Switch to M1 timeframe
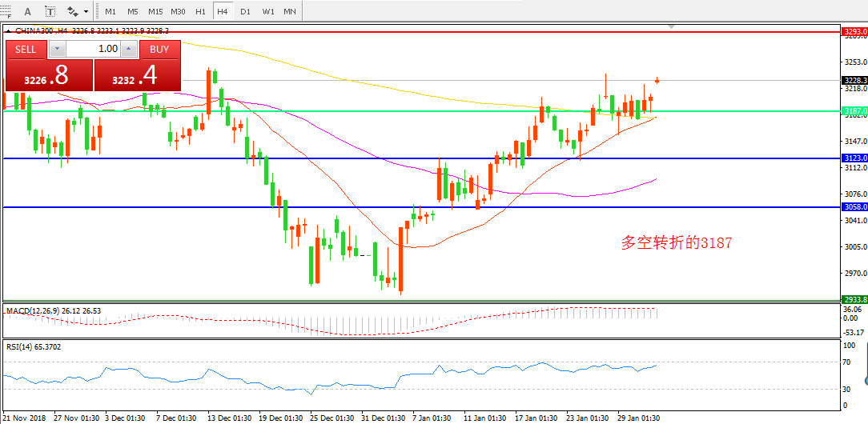This screenshot has width=868, height=424. click(110, 11)
